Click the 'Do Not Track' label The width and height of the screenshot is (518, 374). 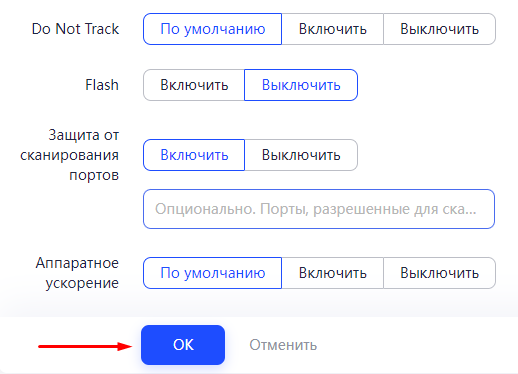click(75, 29)
